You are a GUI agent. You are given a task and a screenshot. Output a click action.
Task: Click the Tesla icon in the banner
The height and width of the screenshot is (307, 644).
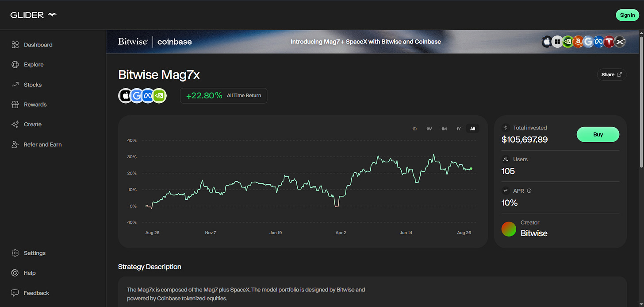[609, 42]
